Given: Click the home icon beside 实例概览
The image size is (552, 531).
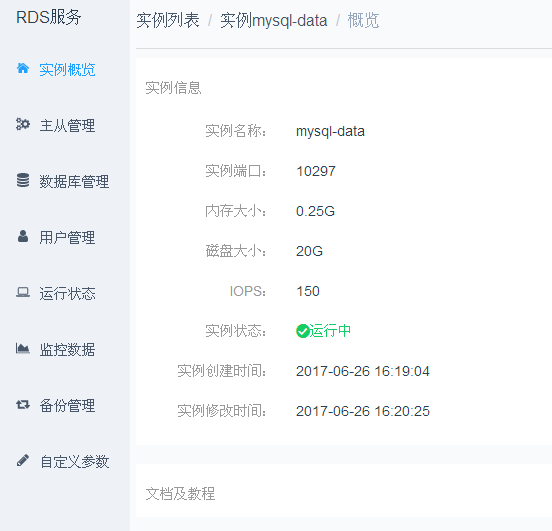Looking at the screenshot, I should (23, 68).
